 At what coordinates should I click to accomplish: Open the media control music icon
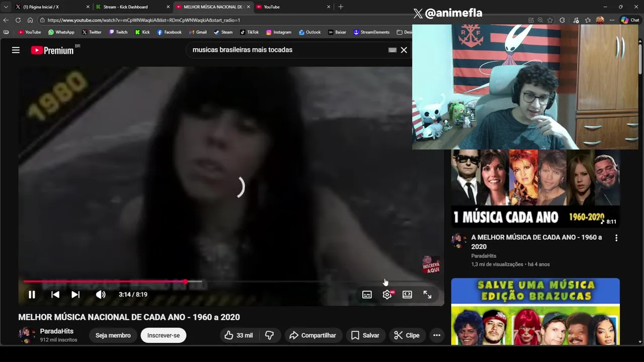click(575, 20)
